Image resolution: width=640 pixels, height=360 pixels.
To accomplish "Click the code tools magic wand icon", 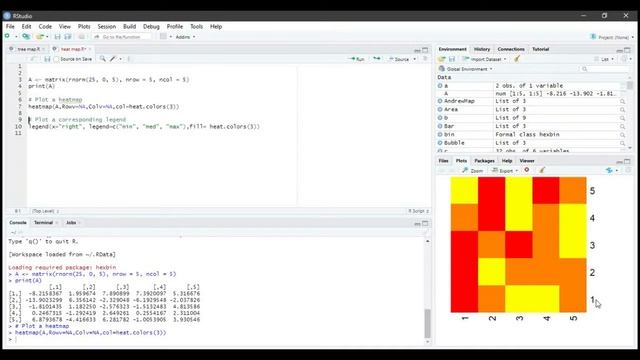I will pyautogui.click(x=113, y=59).
